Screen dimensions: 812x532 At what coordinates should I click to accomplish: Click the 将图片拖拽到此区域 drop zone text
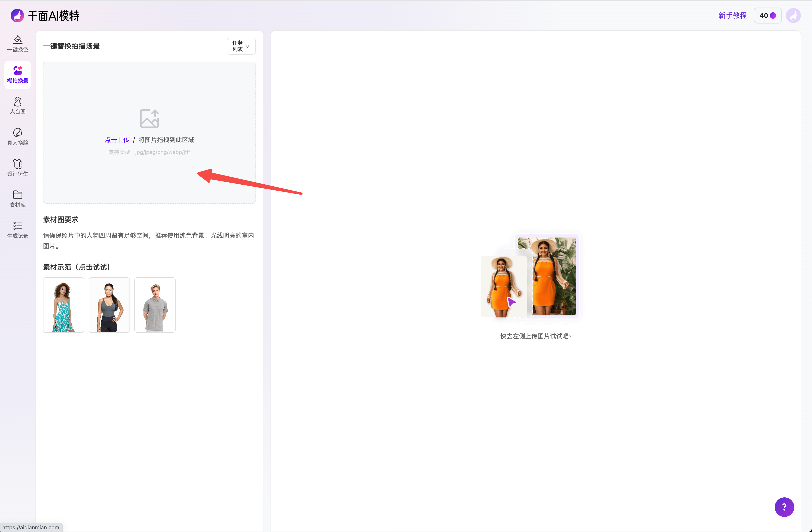click(166, 140)
